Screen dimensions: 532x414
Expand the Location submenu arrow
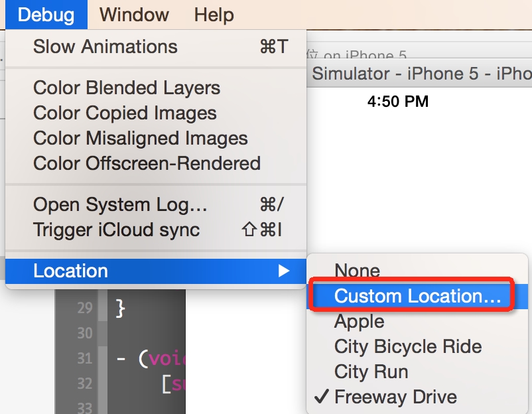click(284, 271)
